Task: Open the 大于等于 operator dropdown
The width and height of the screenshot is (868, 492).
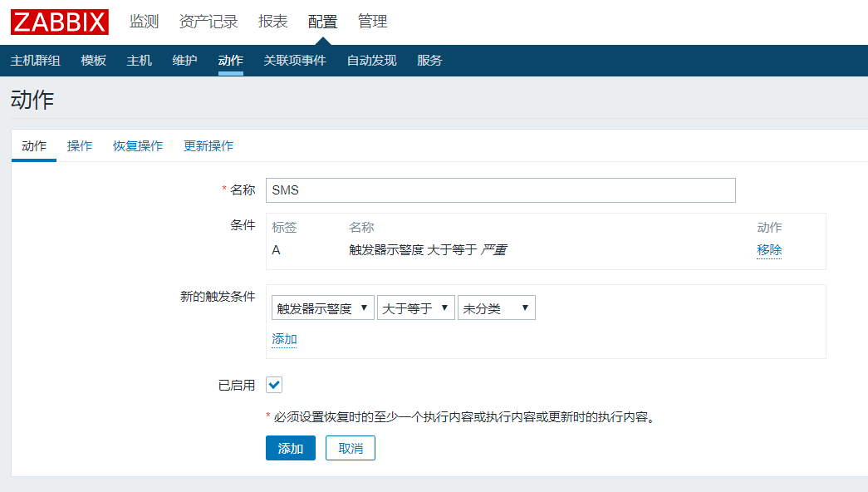Action: [416, 308]
